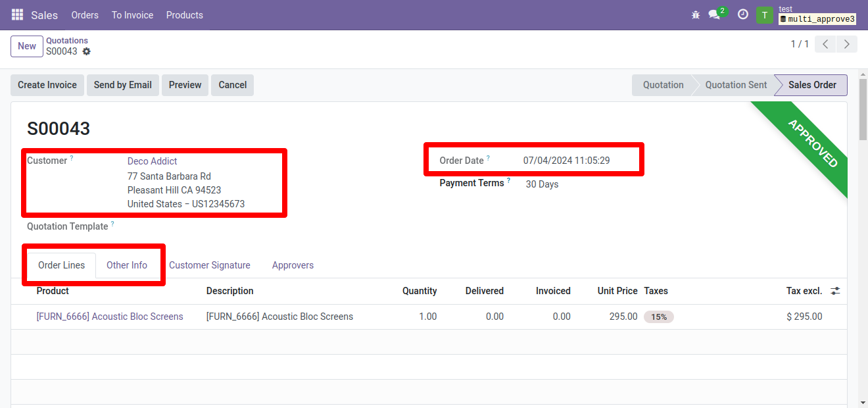
Task: Click the line description Acoustic Bloc Screens
Action: (x=279, y=317)
